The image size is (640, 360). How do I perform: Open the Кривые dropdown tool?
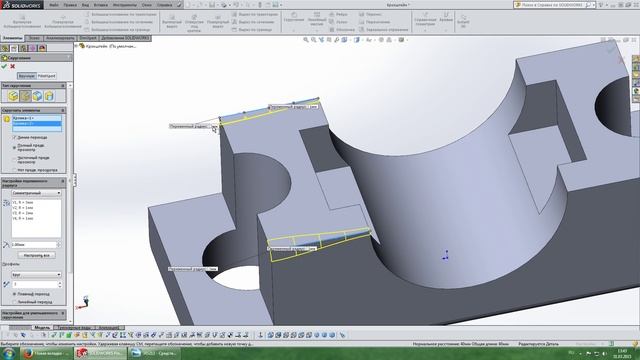(446, 20)
